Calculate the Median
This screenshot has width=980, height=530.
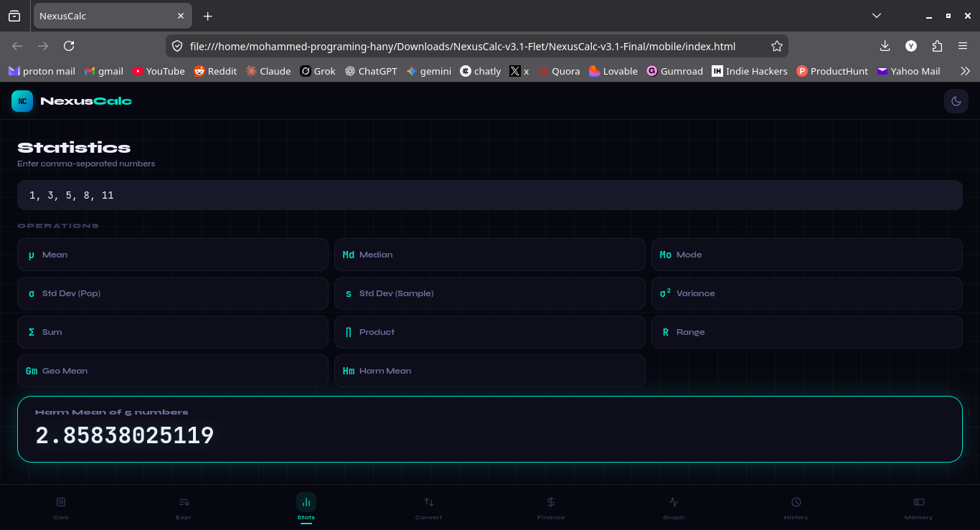tap(490, 255)
